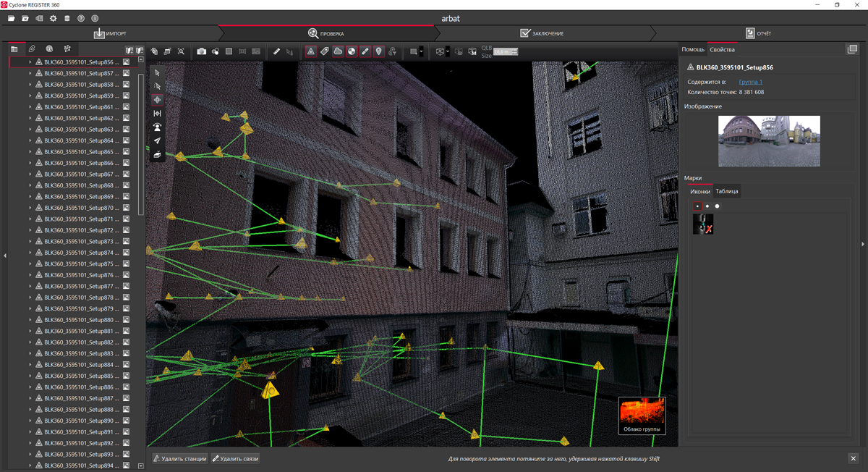This screenshot has width=868, height=472.
Task: Click the eraser clipping tool in viewport
Action: point(157,155)
